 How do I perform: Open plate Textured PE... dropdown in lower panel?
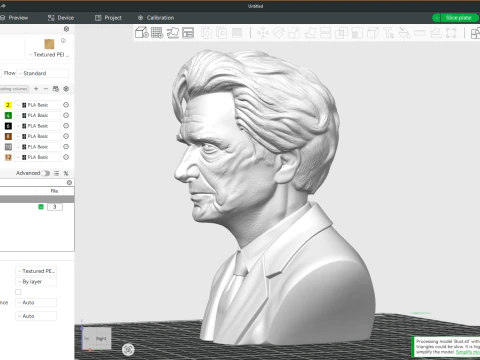point(36,271)
